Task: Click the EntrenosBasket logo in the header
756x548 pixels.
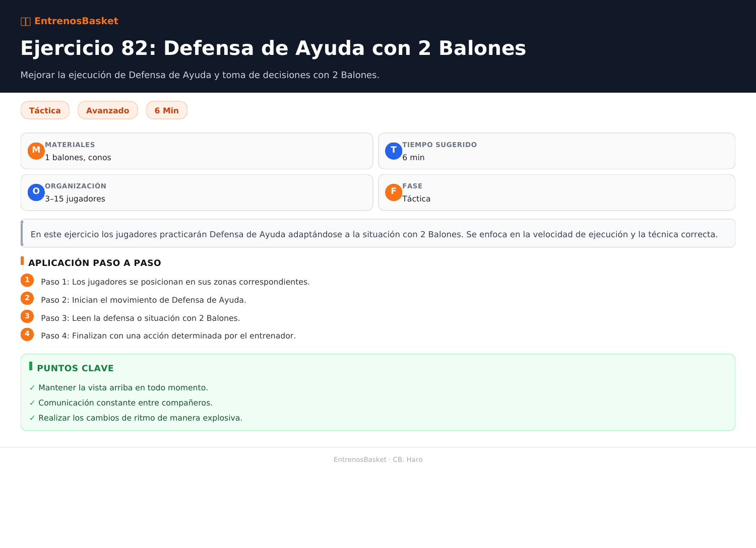Action: pos(69,21)
